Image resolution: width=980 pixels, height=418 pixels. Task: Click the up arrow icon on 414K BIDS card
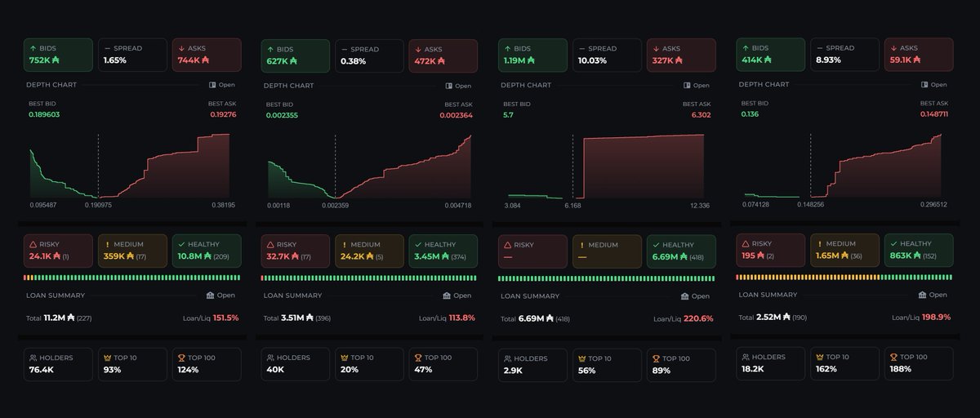pyautogui.click(x=745, y=48)
